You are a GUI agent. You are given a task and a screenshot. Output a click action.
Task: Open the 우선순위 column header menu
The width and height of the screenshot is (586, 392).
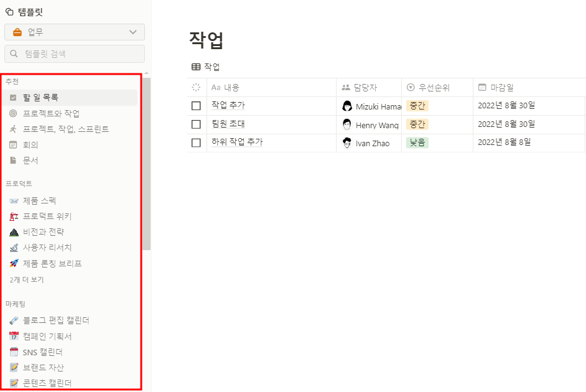pyautogui.click(x=430, y=87)
